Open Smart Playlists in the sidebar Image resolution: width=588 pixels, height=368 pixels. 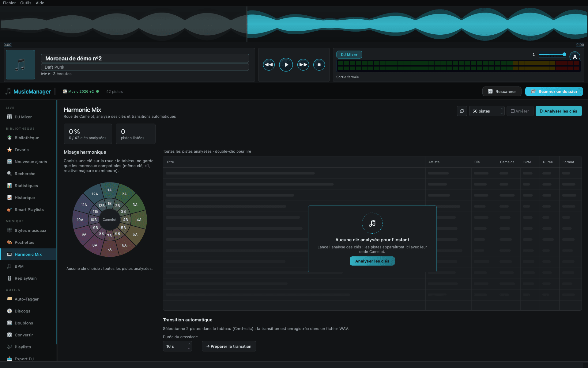28,209
